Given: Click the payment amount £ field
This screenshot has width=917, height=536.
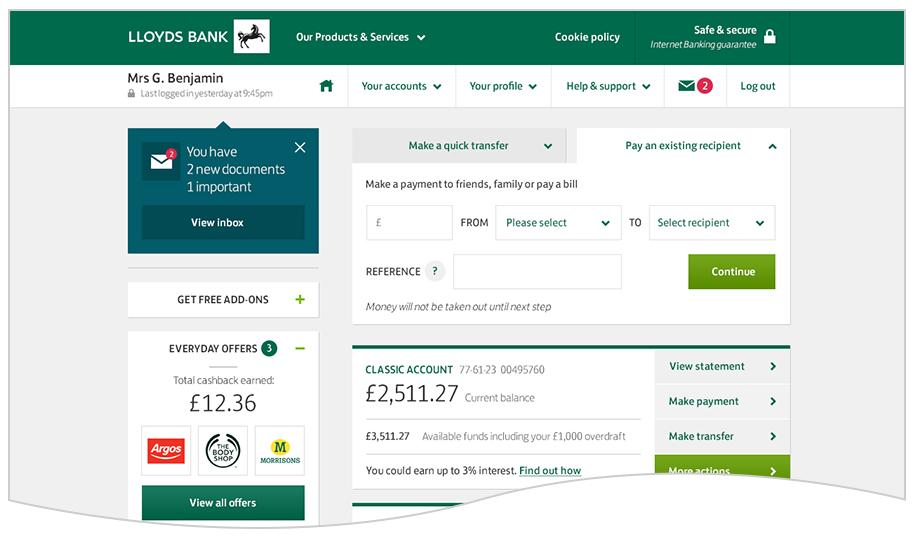Looking at the screenshot, I should (x=409, y=222).
